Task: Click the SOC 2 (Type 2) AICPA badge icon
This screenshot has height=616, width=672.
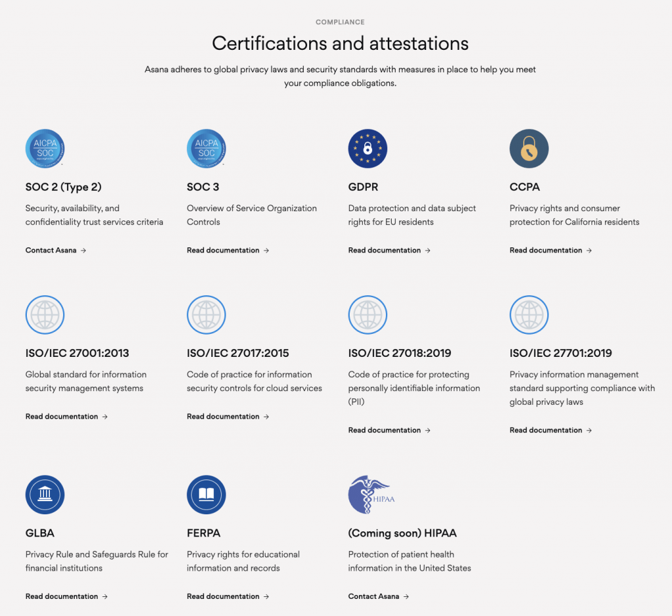Action: 45,148
